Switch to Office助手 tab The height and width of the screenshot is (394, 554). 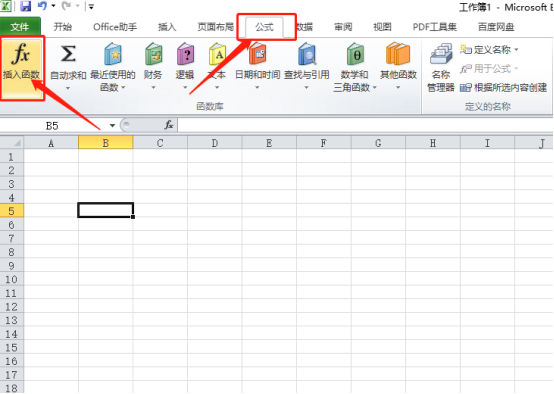(x=115, y=27)
